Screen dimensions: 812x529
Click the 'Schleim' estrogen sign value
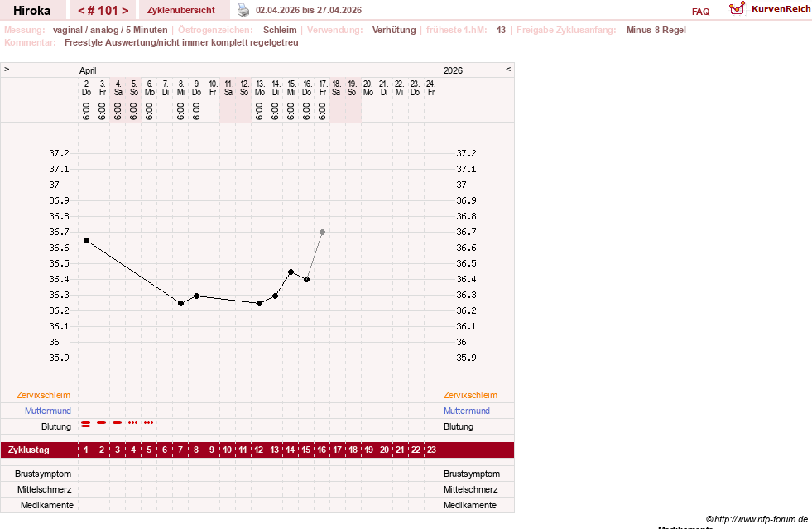[x=280, y=30]
